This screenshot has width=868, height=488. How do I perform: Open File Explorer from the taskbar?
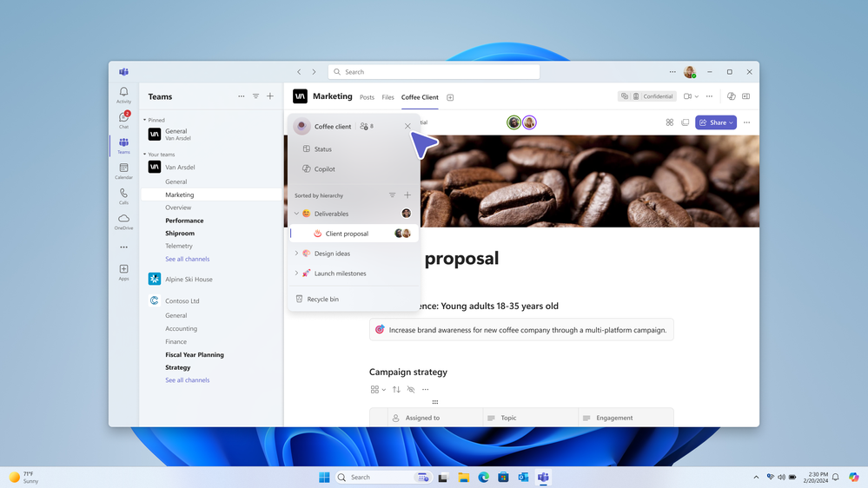pos(463,478)
